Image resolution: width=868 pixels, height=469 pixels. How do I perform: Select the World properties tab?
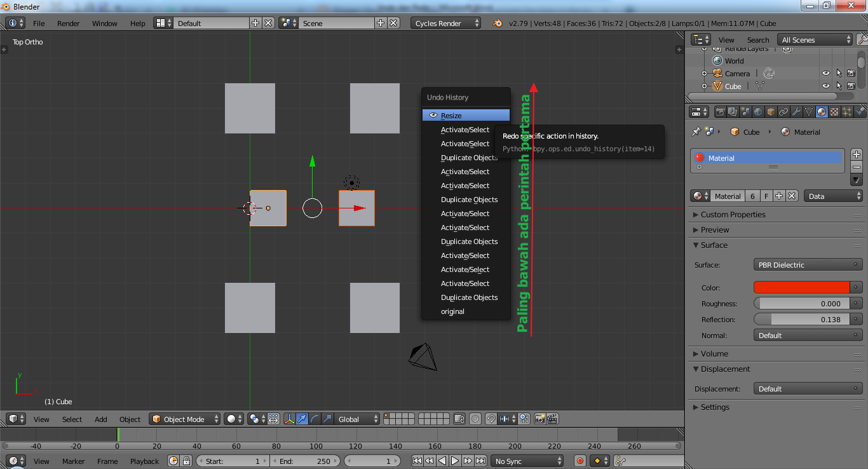757,111
